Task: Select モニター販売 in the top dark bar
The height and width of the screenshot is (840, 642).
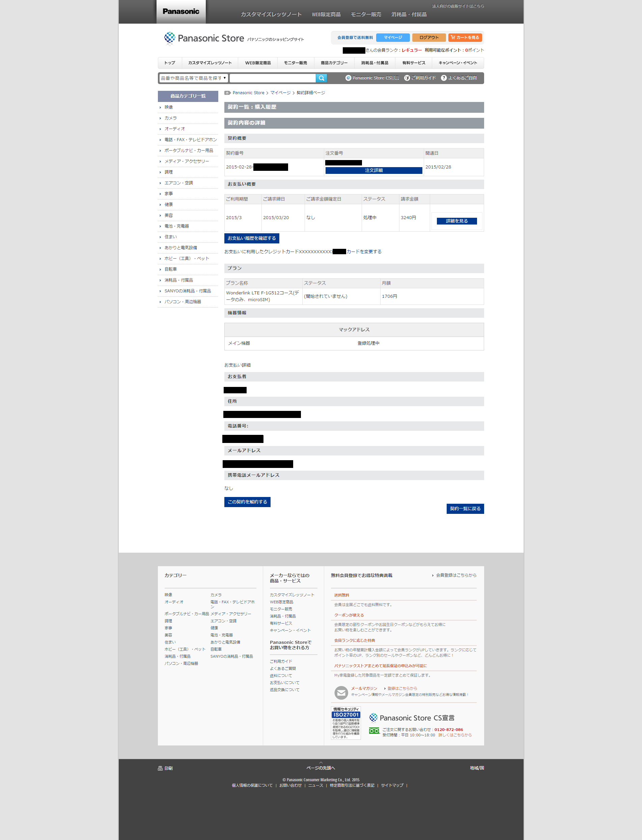Action: pos(366,15)
